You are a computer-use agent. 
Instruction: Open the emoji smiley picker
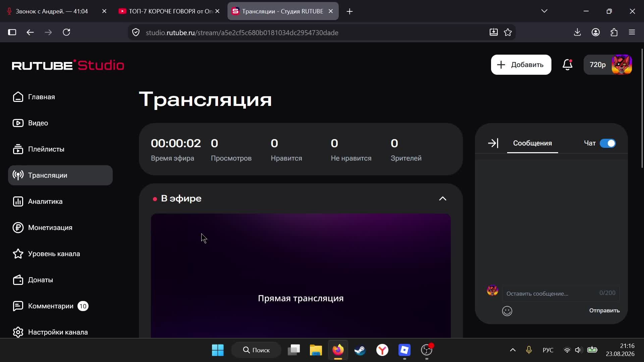[x=507, y=311]
